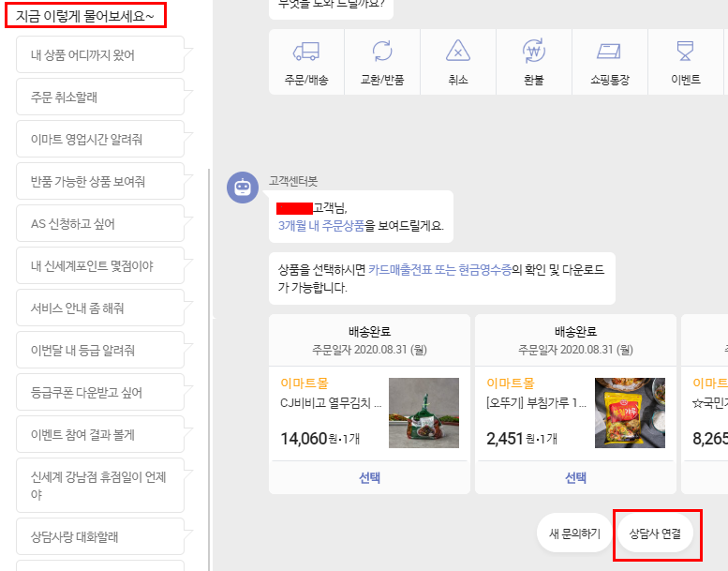Click price text '2,451원'

click(511, 439)
